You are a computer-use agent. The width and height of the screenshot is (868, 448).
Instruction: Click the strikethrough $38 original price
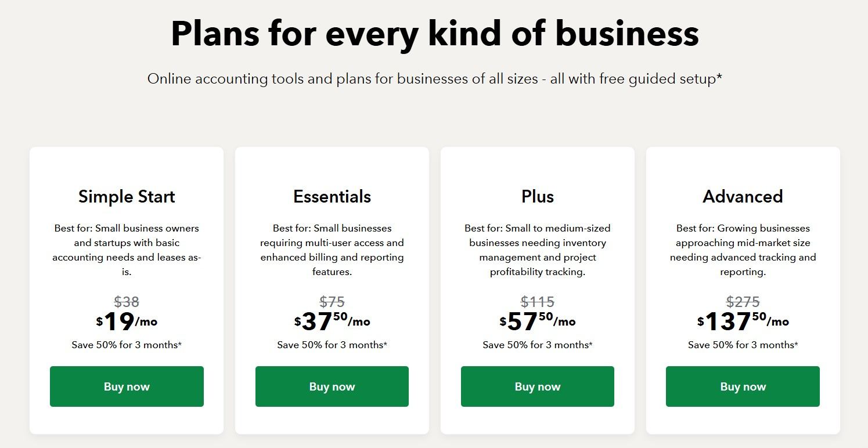127,301
